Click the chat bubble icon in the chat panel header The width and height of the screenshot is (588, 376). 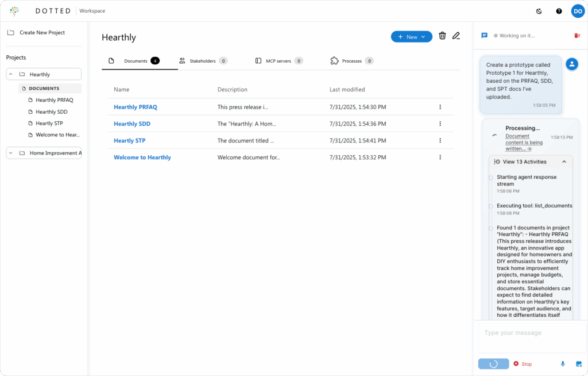484,36
